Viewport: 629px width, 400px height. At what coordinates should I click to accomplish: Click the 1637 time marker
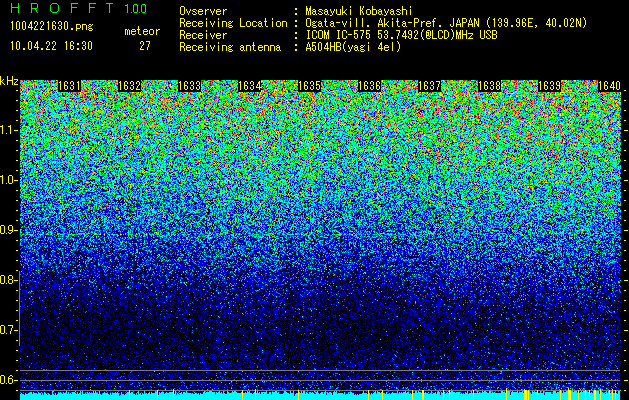pyautogui.click(x=429, y=86)
